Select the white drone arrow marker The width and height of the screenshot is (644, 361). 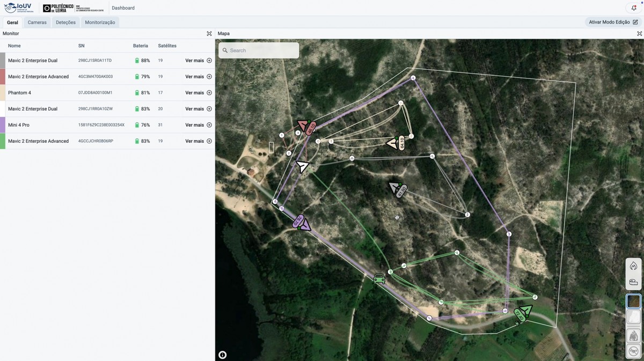303,166
